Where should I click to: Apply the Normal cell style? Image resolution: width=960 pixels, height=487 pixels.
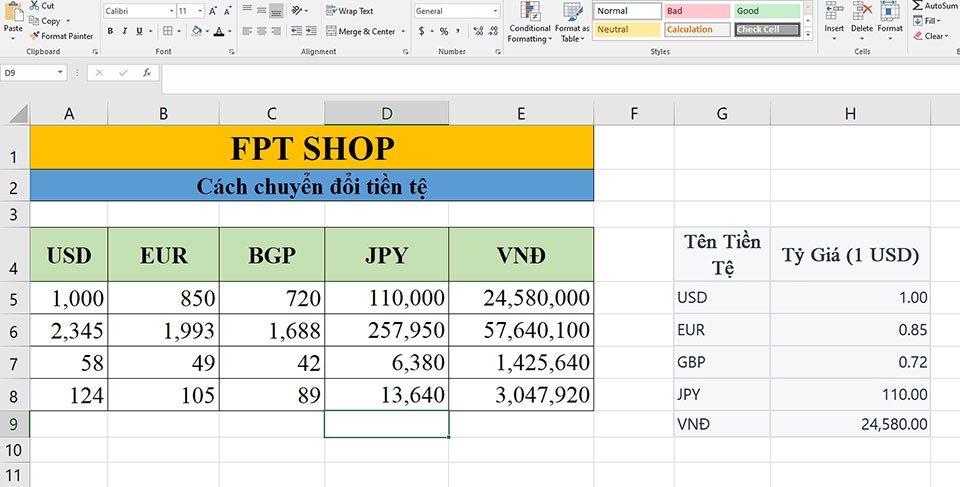(x=628, y=11)
